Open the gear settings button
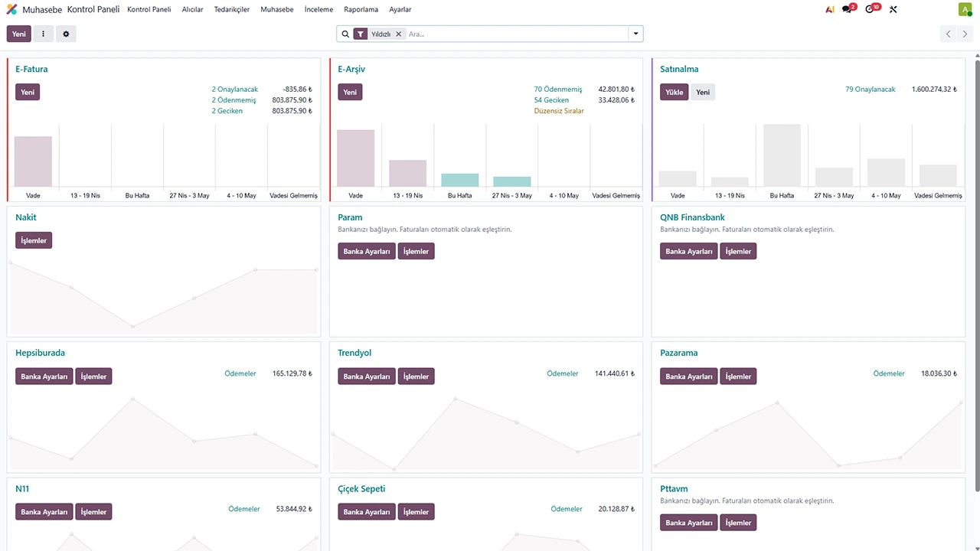This screenshot has width=980, height=551. (66, 34)
